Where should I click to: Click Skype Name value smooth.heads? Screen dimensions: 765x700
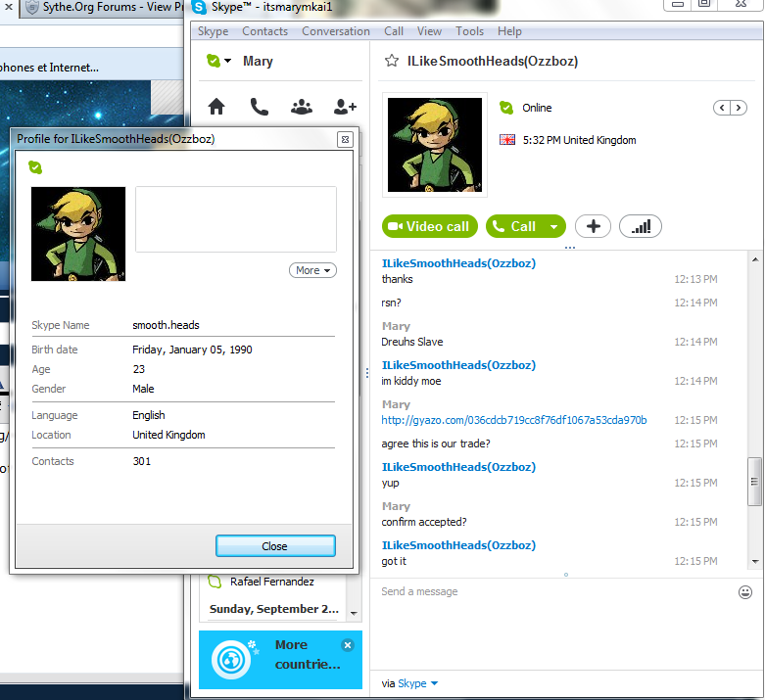click(166, 325)
